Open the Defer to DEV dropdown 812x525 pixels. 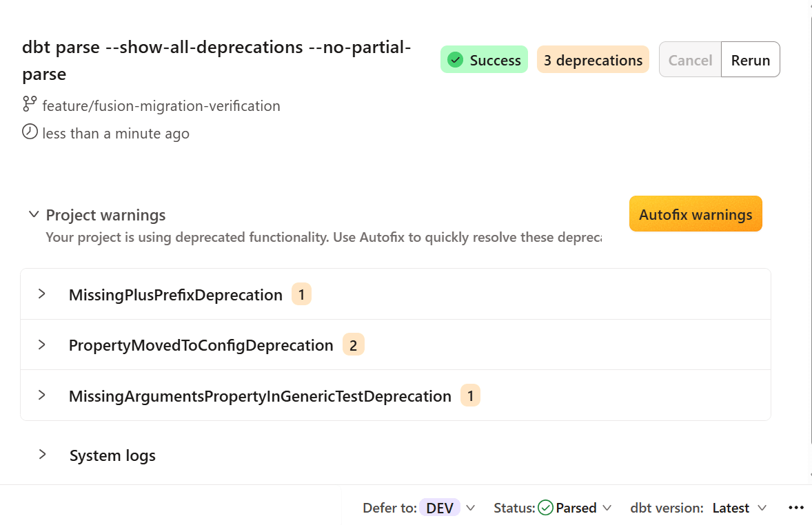(470, 508)
